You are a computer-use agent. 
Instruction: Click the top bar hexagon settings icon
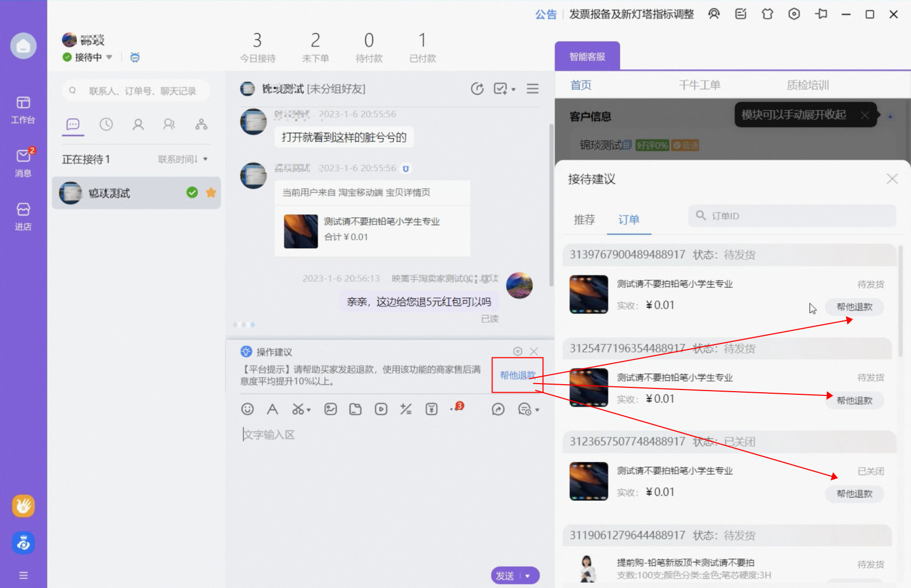point(794,14)
